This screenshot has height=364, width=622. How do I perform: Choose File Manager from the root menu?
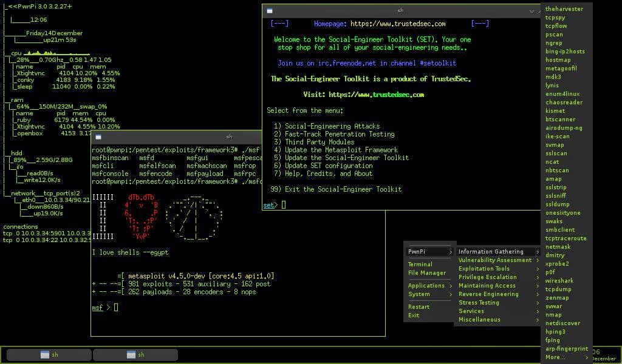point(427,272)
